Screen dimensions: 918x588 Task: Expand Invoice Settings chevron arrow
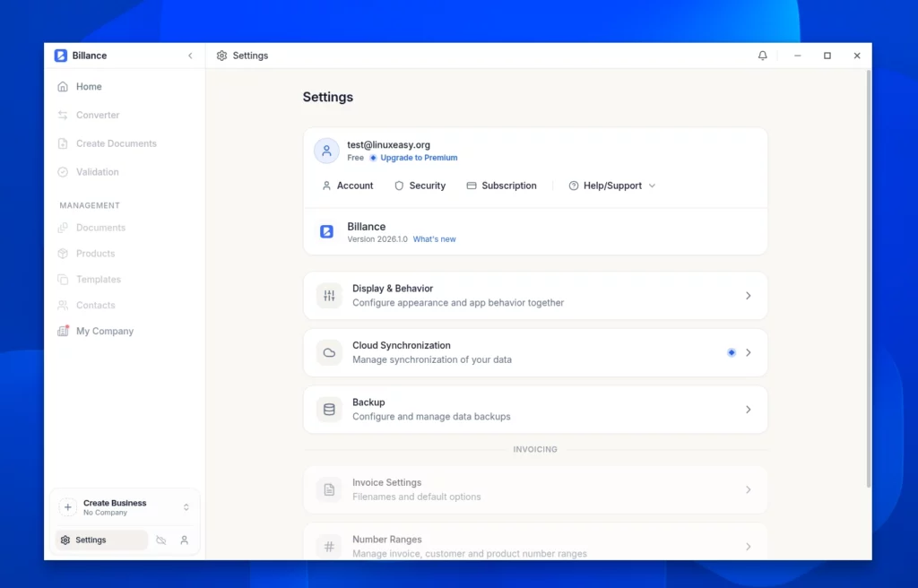[749, 489]
